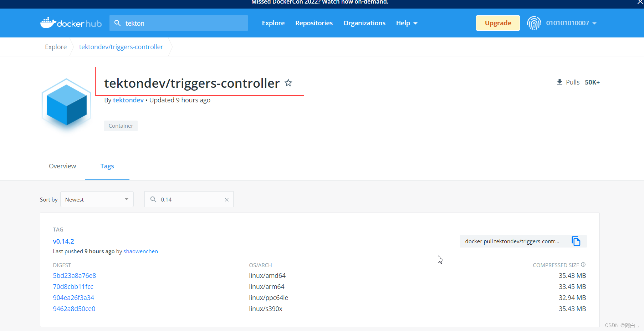Image resolution: width=644 pixels, height=331 pixels.
Task: Click the Docker Hub logo
Action: tap(71, 23)
